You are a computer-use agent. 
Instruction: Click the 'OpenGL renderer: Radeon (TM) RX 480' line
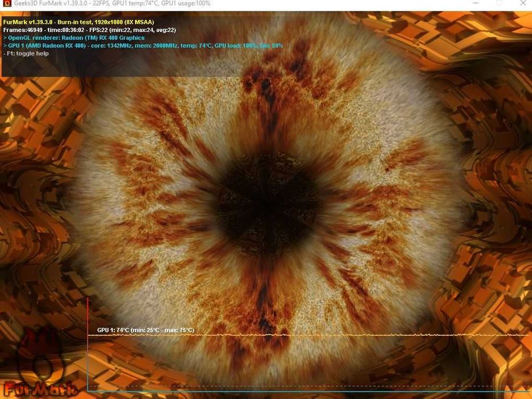(74, 38)
